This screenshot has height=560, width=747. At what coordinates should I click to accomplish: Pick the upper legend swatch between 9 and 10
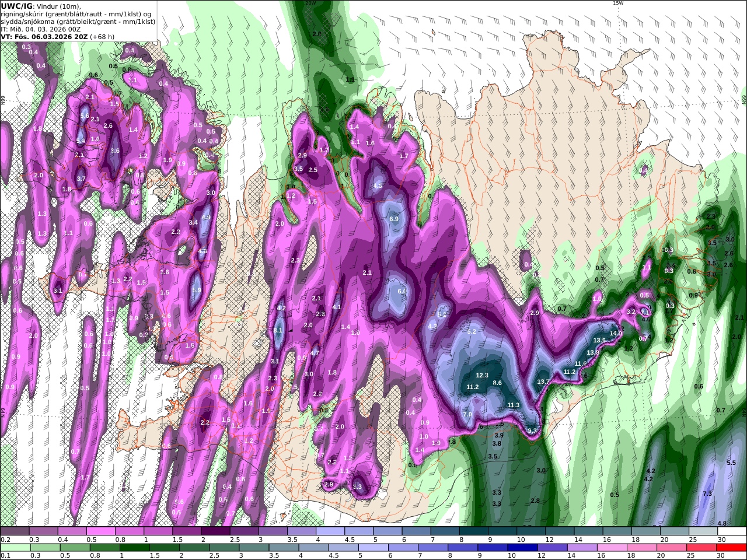pos(502,531)
